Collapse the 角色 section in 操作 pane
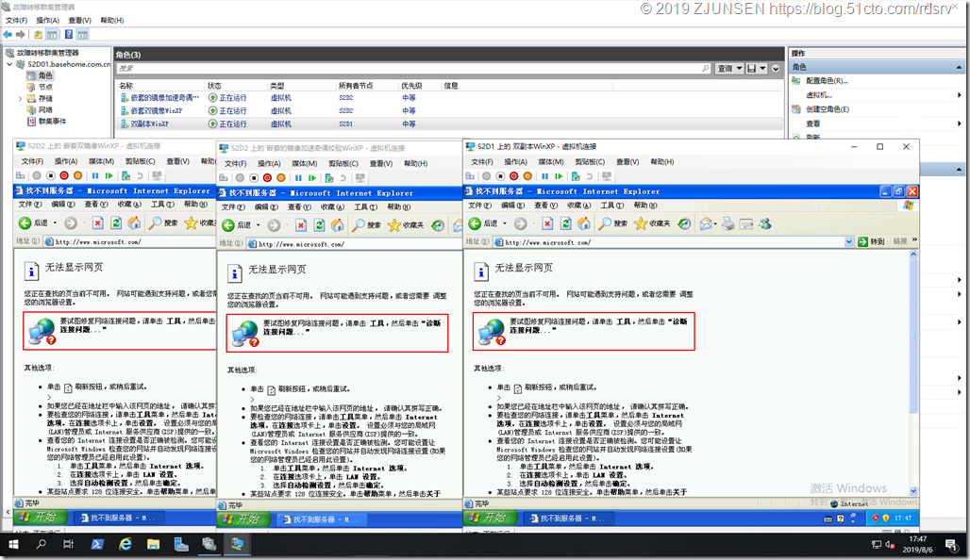The image size is (970, 560). tap(959, 67)
